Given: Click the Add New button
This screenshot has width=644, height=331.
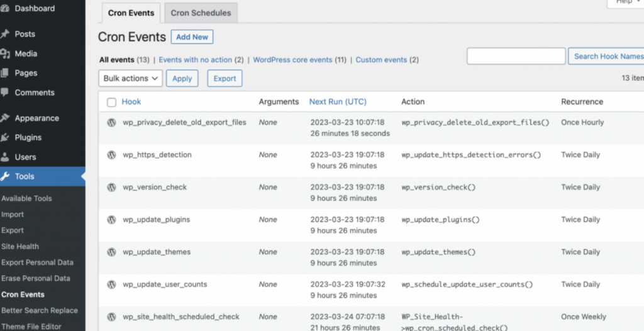Looking at the screenshot, I should [192, 36].
